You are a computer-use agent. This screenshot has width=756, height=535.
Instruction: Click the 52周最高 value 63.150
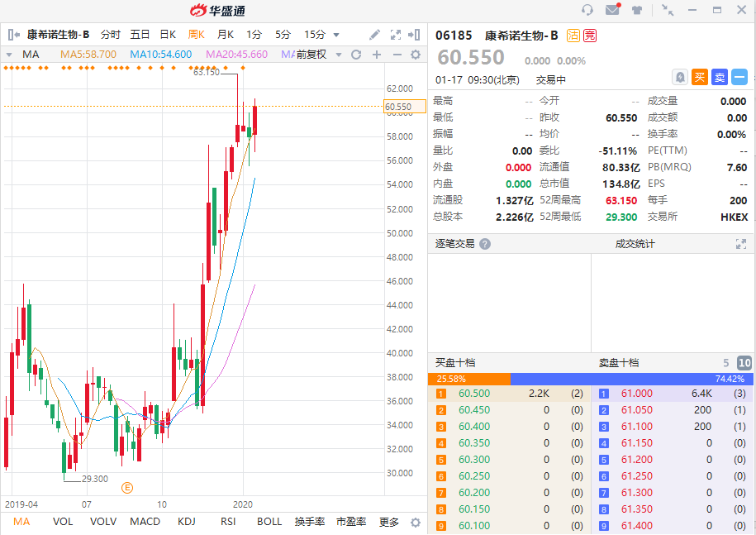coord(621,201)
